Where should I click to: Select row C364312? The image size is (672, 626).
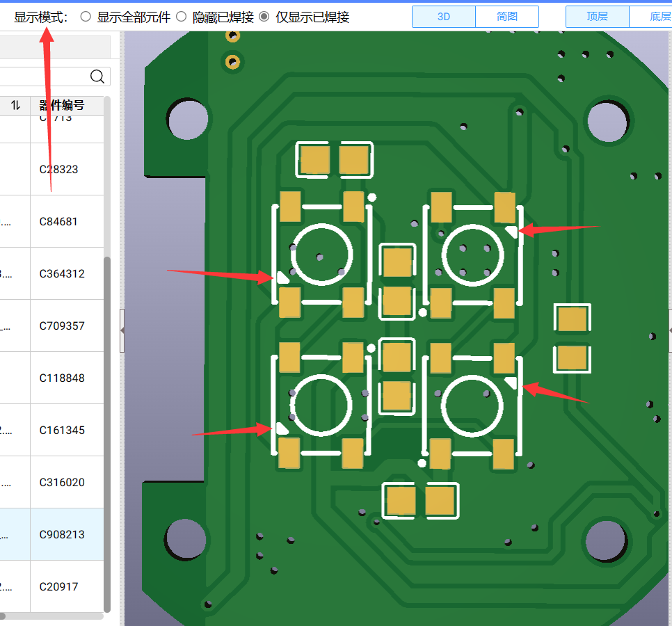click(52, 274)
